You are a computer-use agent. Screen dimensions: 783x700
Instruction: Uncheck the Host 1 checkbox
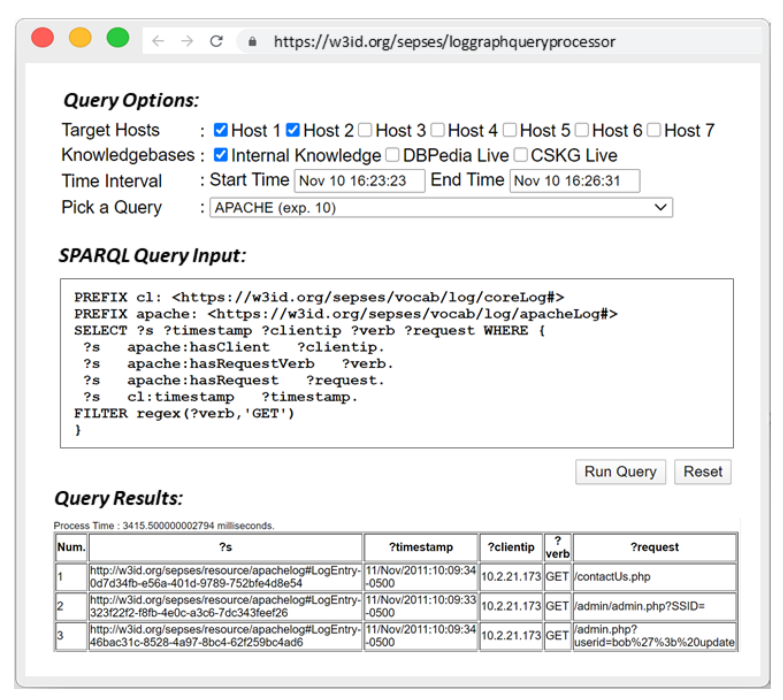[x=221, y=130]
